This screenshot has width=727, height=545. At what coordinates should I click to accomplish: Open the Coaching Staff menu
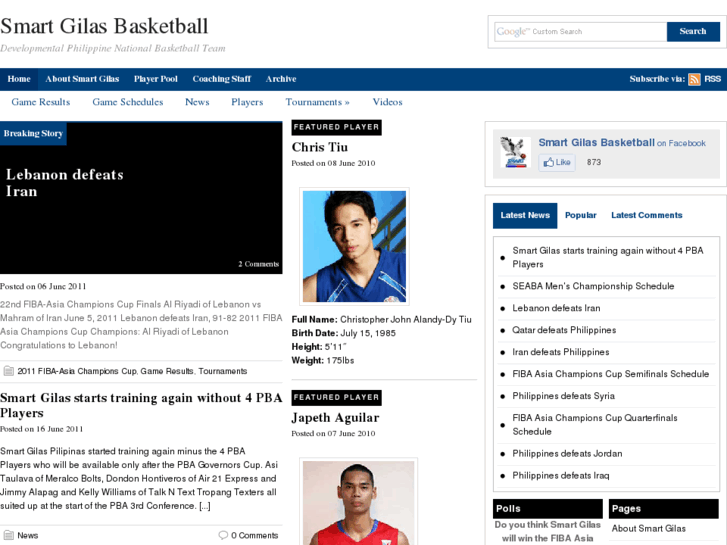[x=222, y=79]
